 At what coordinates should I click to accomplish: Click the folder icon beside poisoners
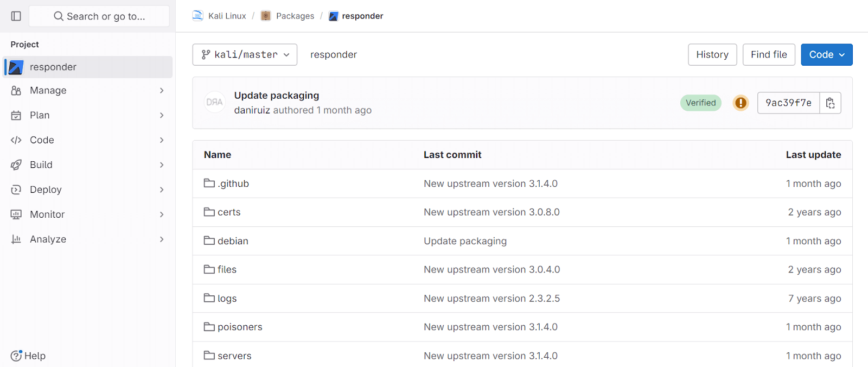209,326
